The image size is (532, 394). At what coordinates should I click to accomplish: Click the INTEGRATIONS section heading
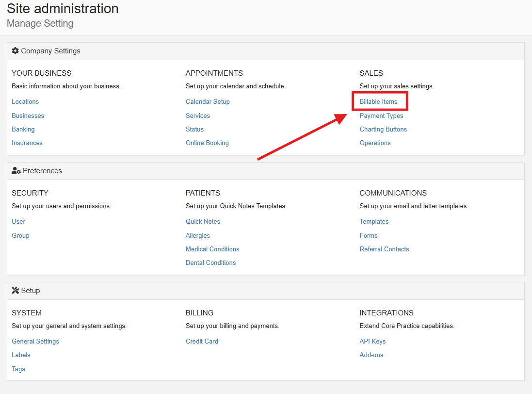pyautogui.click(x=387, y=313)
